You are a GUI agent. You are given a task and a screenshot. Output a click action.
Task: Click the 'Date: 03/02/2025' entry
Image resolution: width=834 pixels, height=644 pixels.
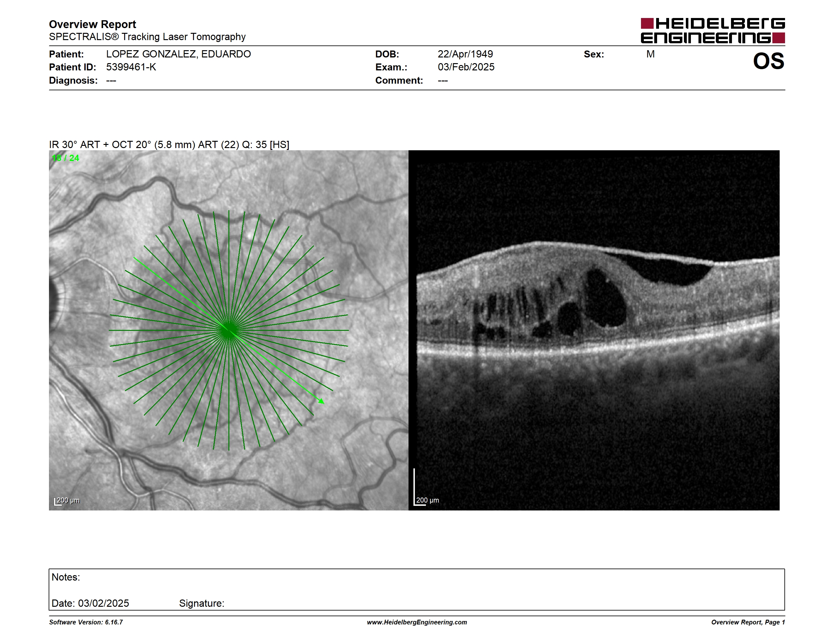point(90,603)
